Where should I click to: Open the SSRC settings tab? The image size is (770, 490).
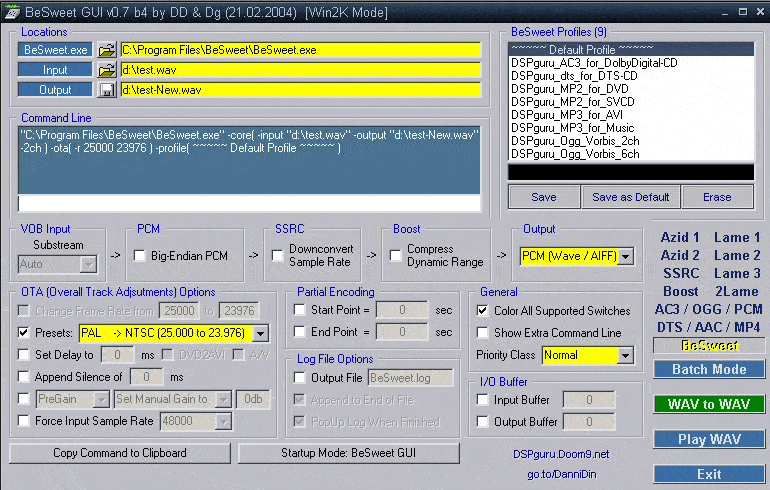[681, 273]
